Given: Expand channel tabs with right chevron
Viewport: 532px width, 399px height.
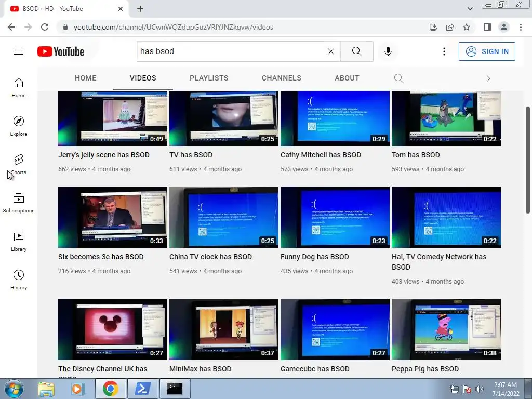Looking at the screenshot, I should (x=488, y=78).
